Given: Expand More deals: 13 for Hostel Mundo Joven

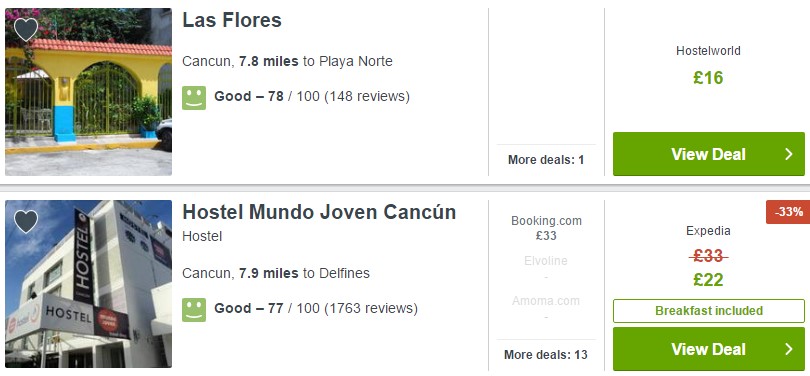Looking at the screenshot, I should tap(546, 355).
